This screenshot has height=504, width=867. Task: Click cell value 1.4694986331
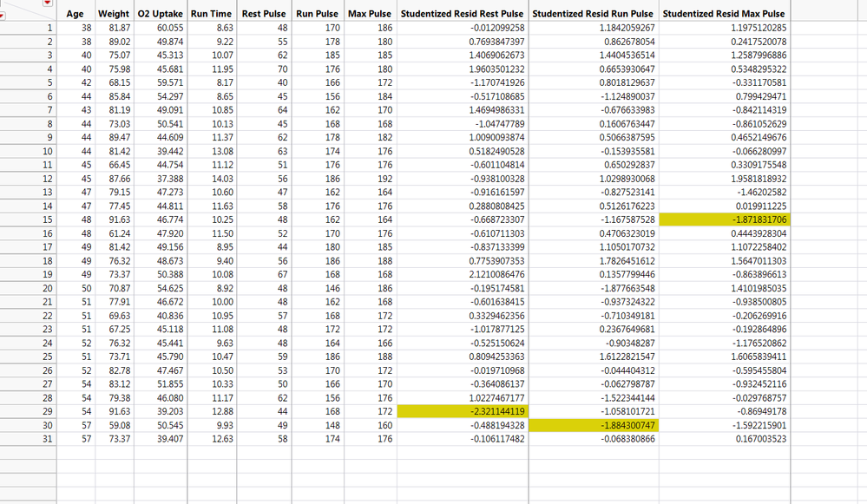point(496,110)
